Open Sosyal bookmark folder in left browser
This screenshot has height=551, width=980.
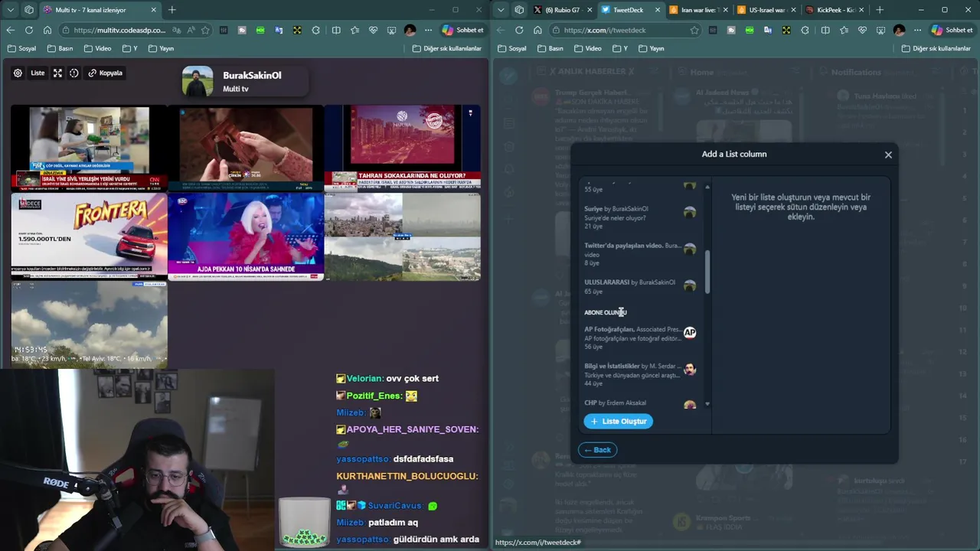tap(22, 48)
